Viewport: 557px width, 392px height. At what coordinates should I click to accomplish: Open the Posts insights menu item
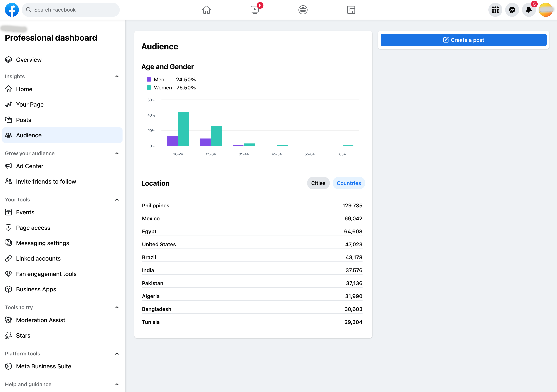(x=23, y=120)
